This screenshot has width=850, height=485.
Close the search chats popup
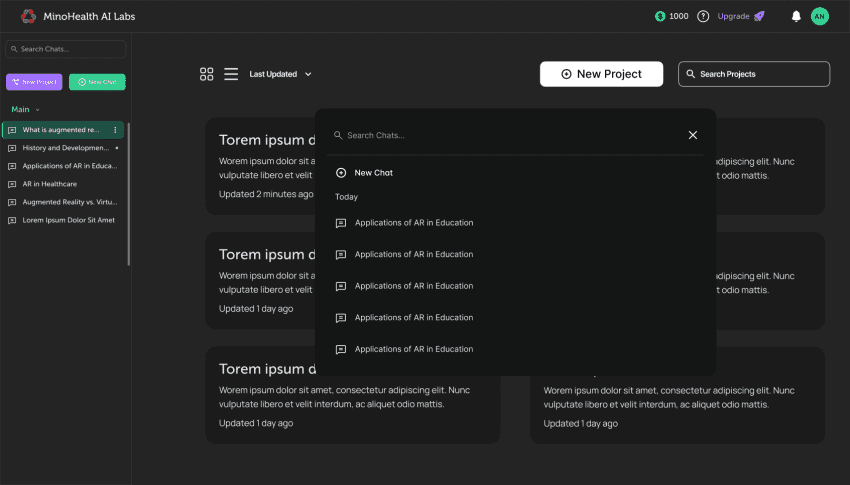click(693, 135)
